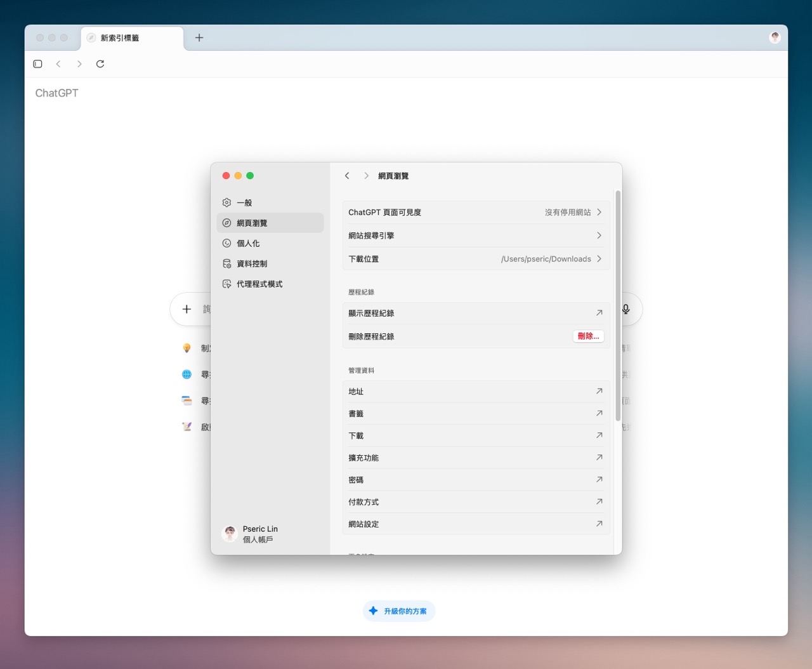Click the microphone voice input icon

click(x=625, y=309)
